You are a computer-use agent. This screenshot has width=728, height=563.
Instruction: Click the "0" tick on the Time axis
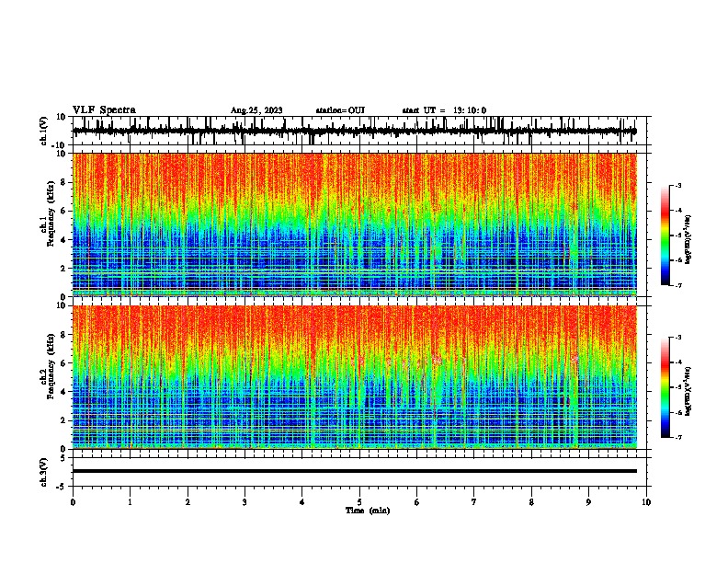coord(73,502)
